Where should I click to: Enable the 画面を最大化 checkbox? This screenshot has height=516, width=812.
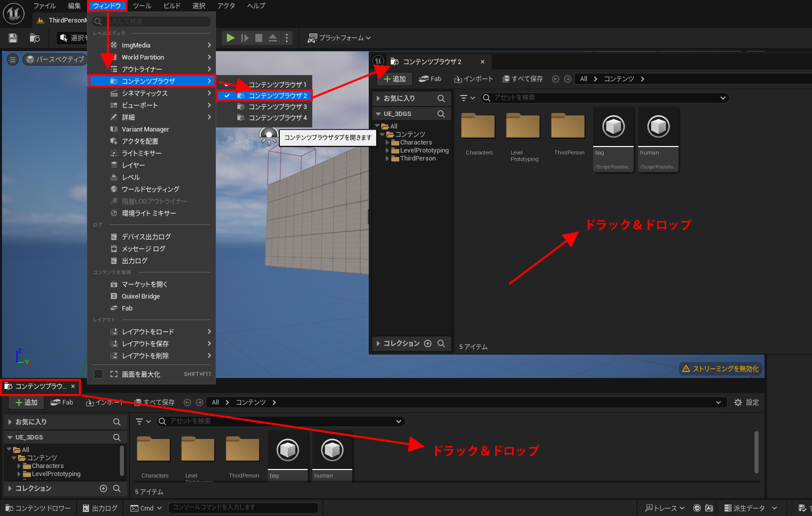click(x=98, y=373)
